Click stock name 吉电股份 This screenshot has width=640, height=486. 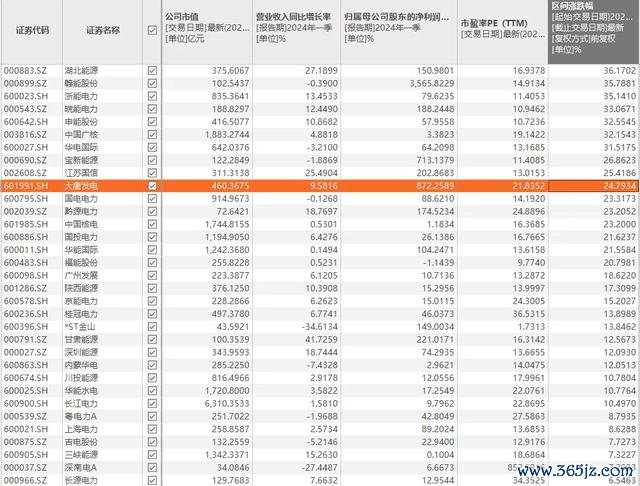(x=81, y=442)
